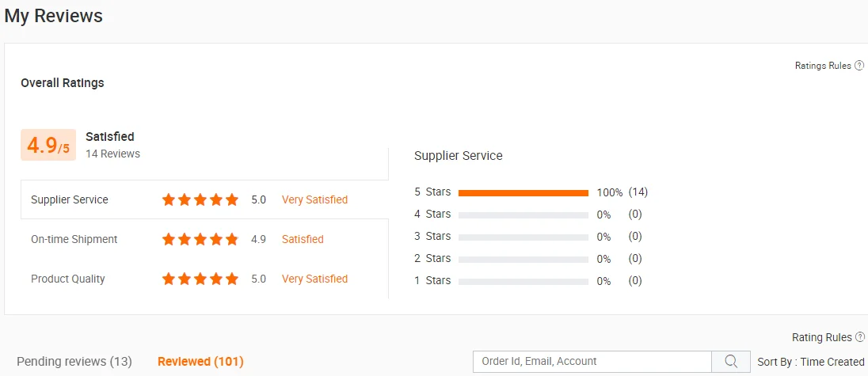Click the On-time Shipment star rating

click(200, 239)
